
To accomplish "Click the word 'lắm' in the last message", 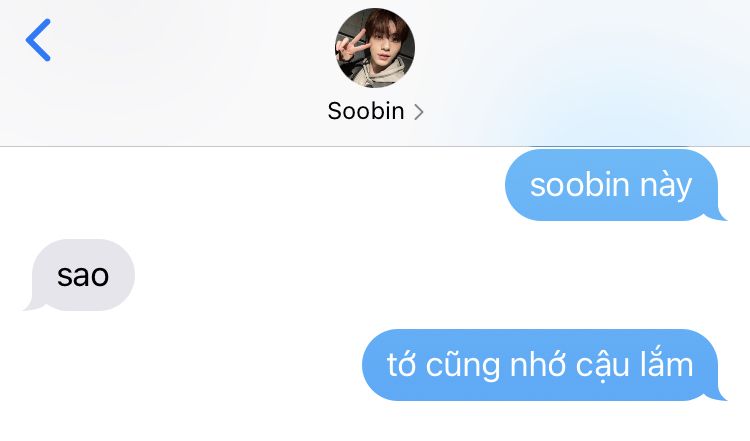I will click(666, 364).
